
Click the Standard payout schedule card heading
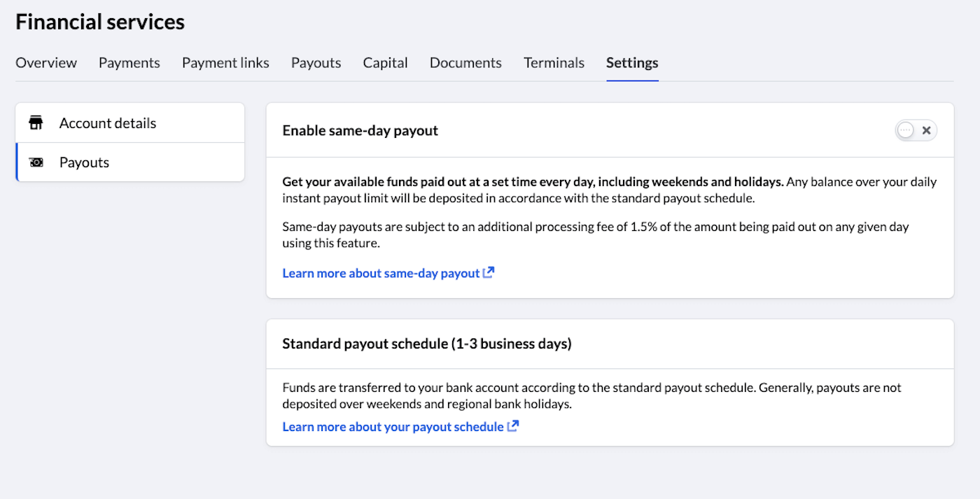click(x=427, y=344)
